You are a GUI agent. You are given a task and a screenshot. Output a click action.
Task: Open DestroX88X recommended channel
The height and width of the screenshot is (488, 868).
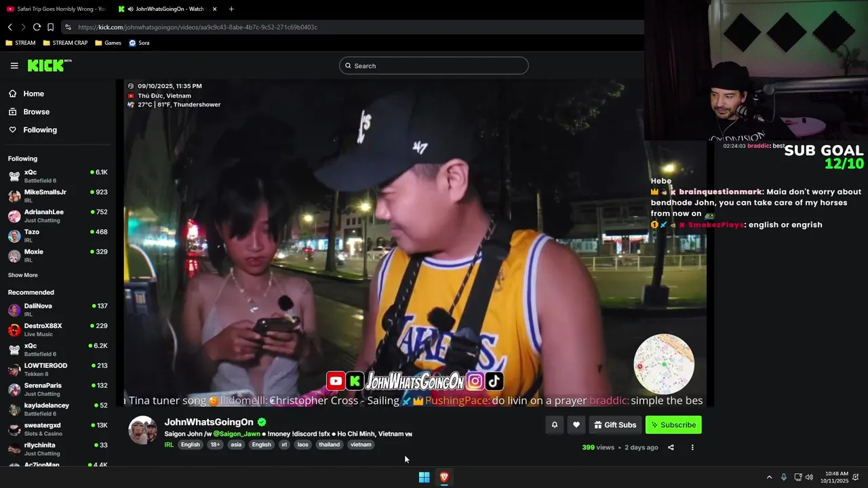(x=58, y=329)
